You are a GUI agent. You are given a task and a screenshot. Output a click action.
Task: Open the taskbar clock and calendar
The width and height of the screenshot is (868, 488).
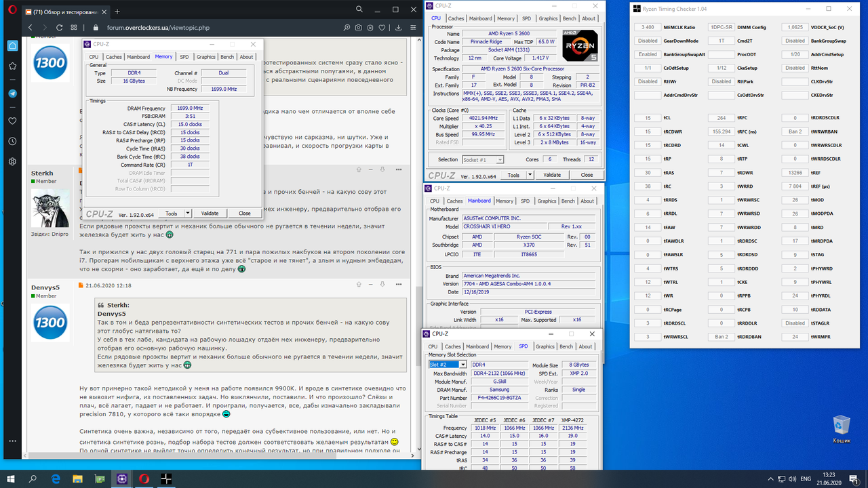tap(829, 479)
